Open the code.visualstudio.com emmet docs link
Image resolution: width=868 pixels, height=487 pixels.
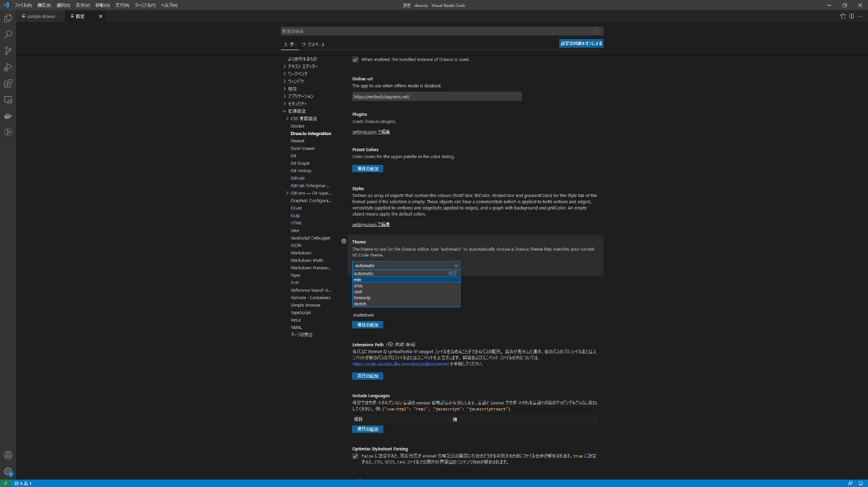click(401, 364)
